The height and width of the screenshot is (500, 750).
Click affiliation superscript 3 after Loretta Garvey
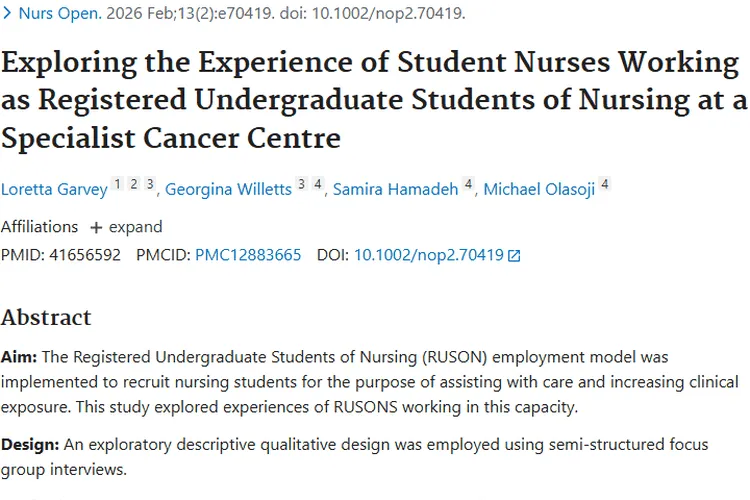pyautogui.click(x=149, y=184)
